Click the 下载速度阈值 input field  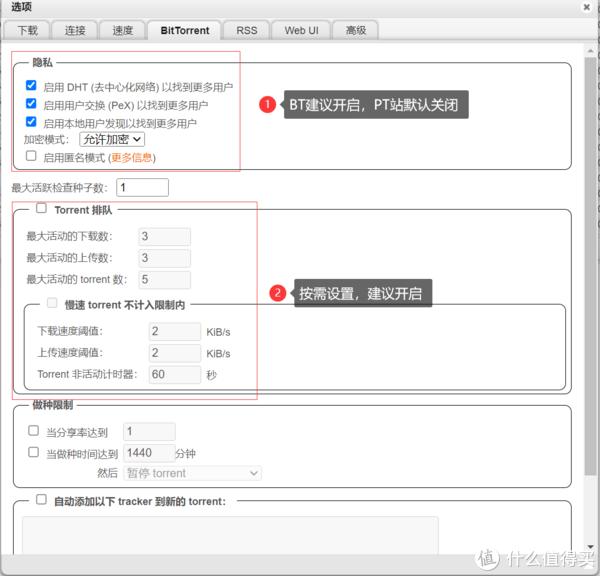[174, 331]
